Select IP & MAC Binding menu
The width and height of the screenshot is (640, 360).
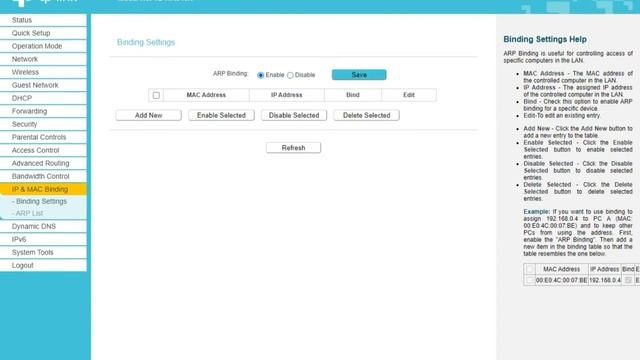(43, 189)
